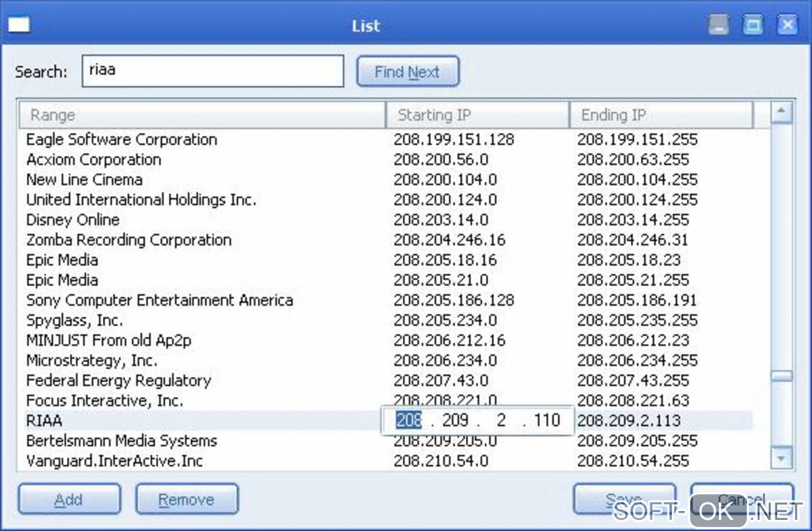
Task: Click the Cancel button
Action: pyautogui.click(x=742, y=499)
